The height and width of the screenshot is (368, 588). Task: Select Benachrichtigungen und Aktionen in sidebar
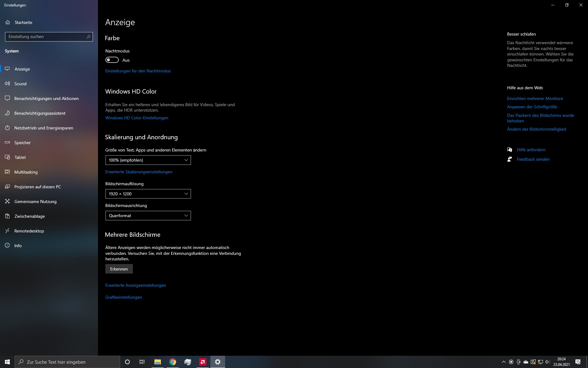point(46,98)
